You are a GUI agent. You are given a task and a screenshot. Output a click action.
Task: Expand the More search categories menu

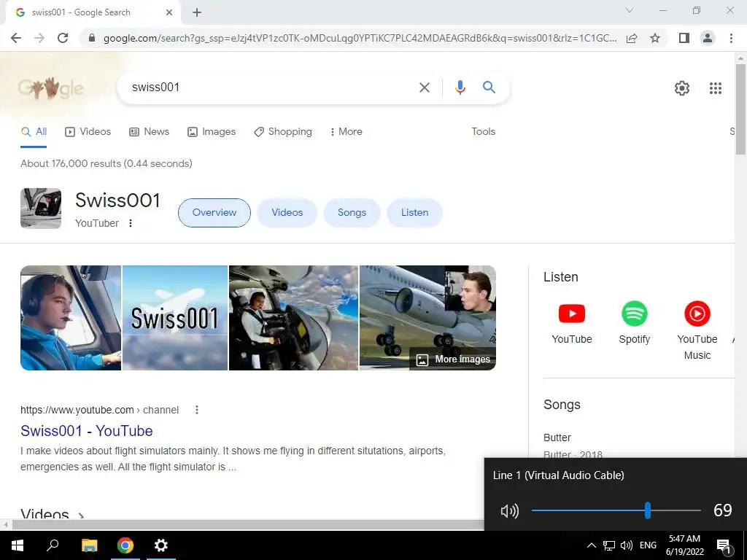coord(346,132)
